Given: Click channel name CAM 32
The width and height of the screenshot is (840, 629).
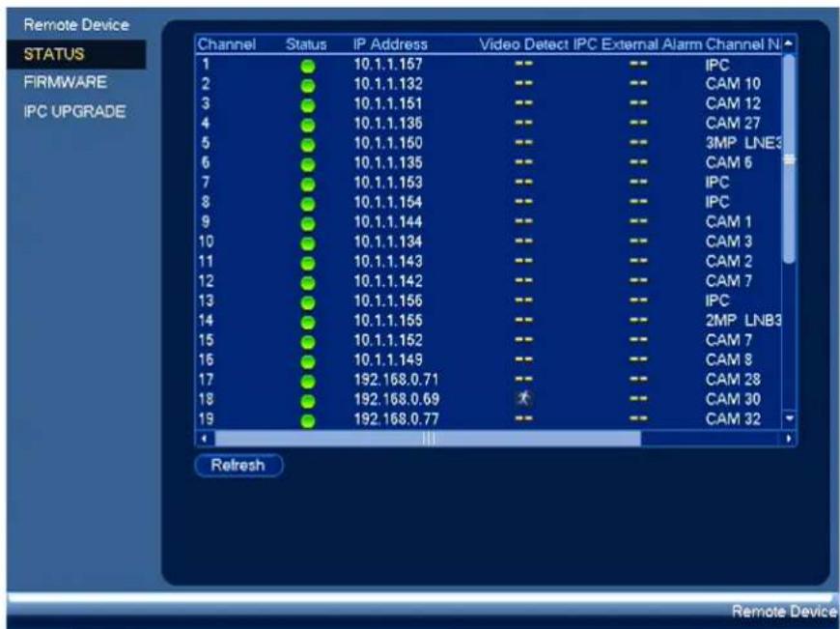Looking at the screenshot, I should point(733,418).
